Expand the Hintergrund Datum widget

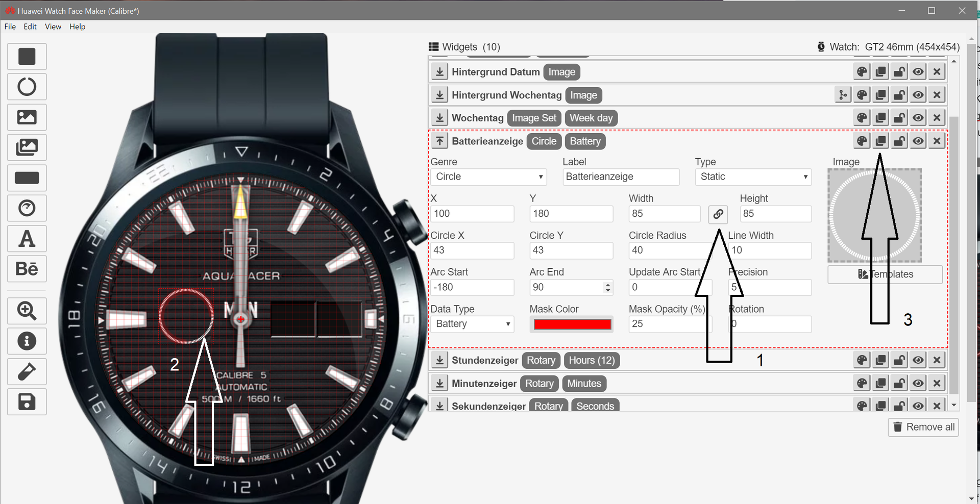(439, 72)
